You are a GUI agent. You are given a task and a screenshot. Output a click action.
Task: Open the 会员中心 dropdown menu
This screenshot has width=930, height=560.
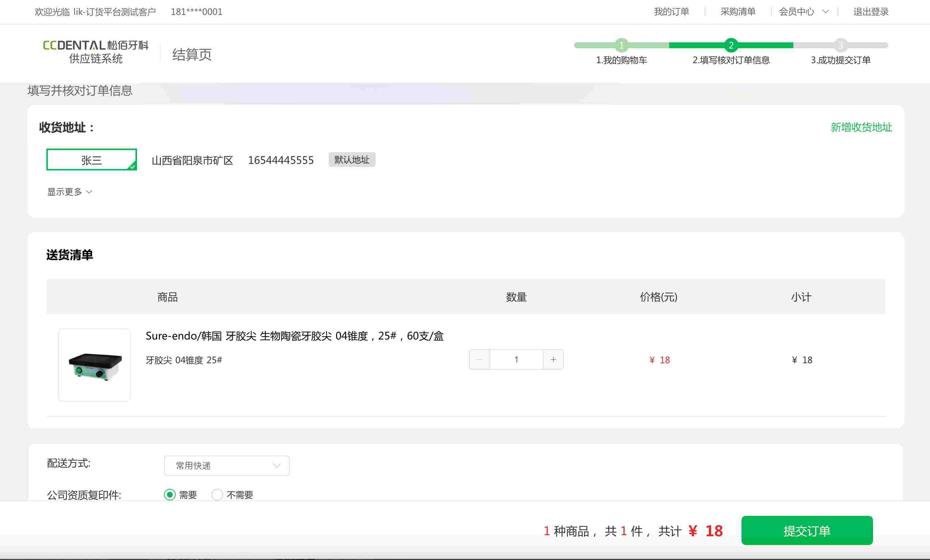803,12
